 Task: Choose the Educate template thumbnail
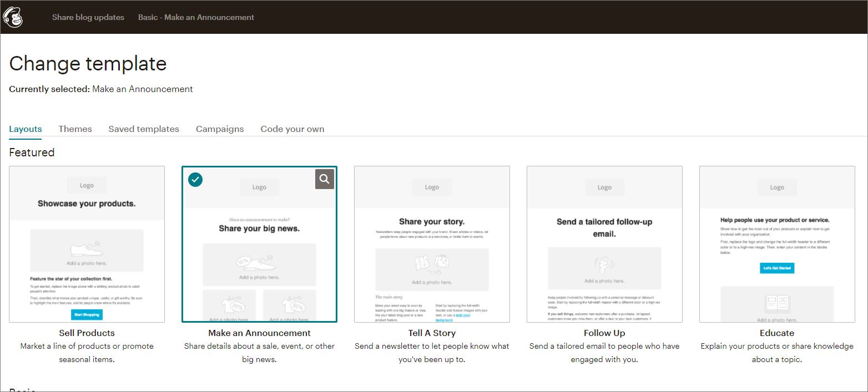pyautogui.click(x=777, y=244)
